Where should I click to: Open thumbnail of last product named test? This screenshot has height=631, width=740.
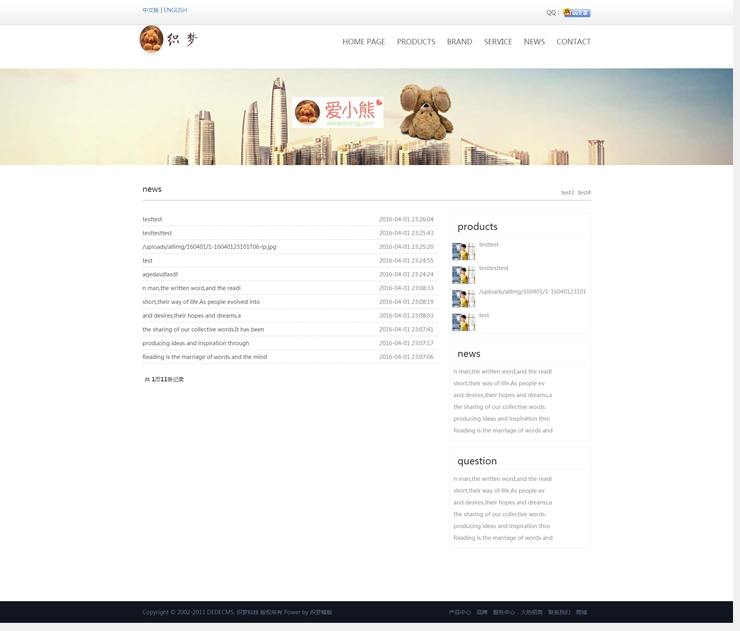463,322
